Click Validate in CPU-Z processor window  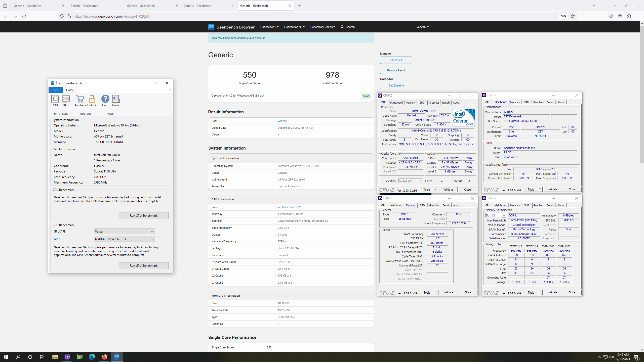pos(448,190)
